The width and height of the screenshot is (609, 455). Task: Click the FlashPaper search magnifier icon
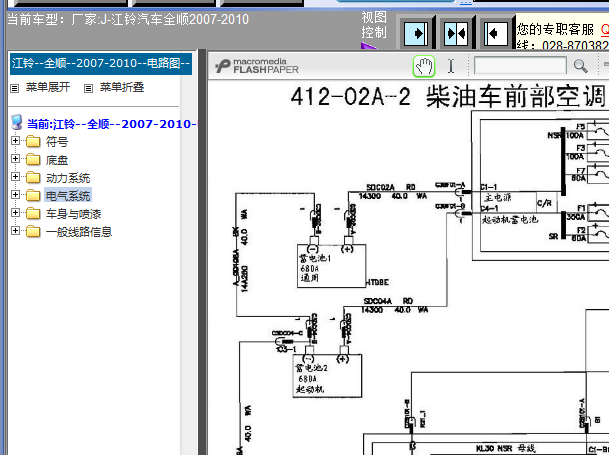tap(581, 66)
